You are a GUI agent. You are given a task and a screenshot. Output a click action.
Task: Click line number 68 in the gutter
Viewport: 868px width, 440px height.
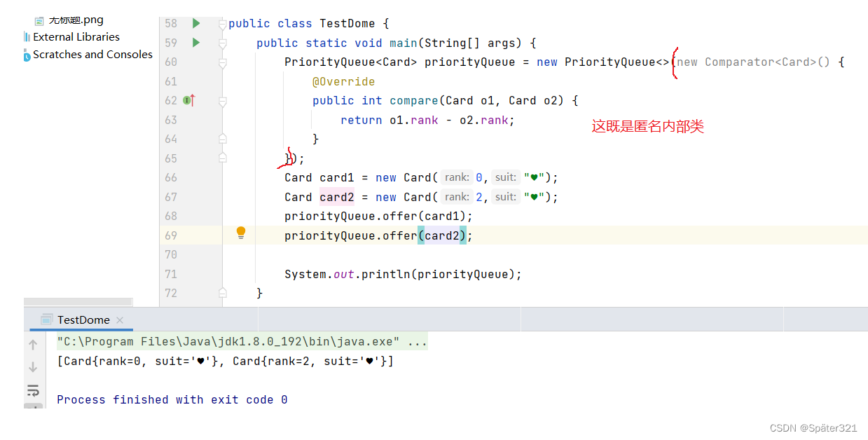(171, 216)
